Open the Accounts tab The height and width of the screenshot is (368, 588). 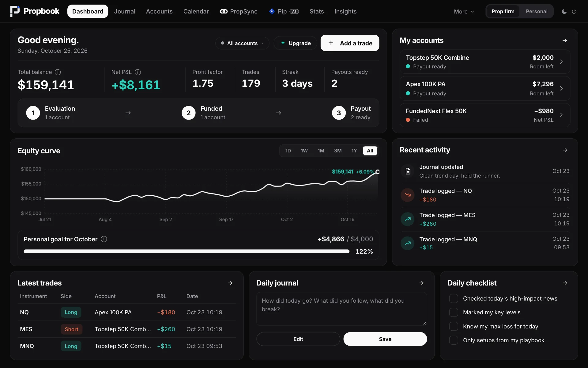[159, 11]
